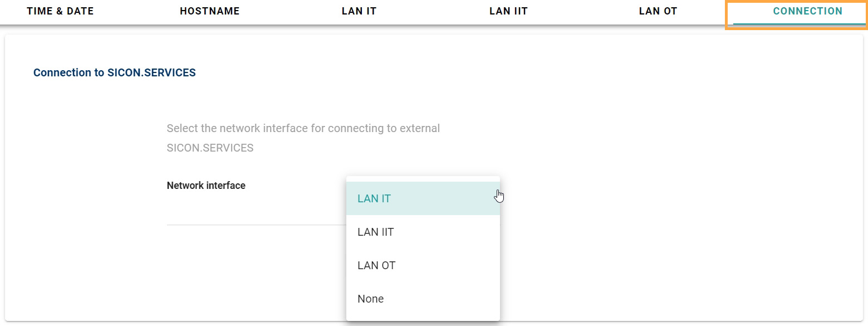Click the Network interface label
The image size is (868, 326).
pos(206,186)
